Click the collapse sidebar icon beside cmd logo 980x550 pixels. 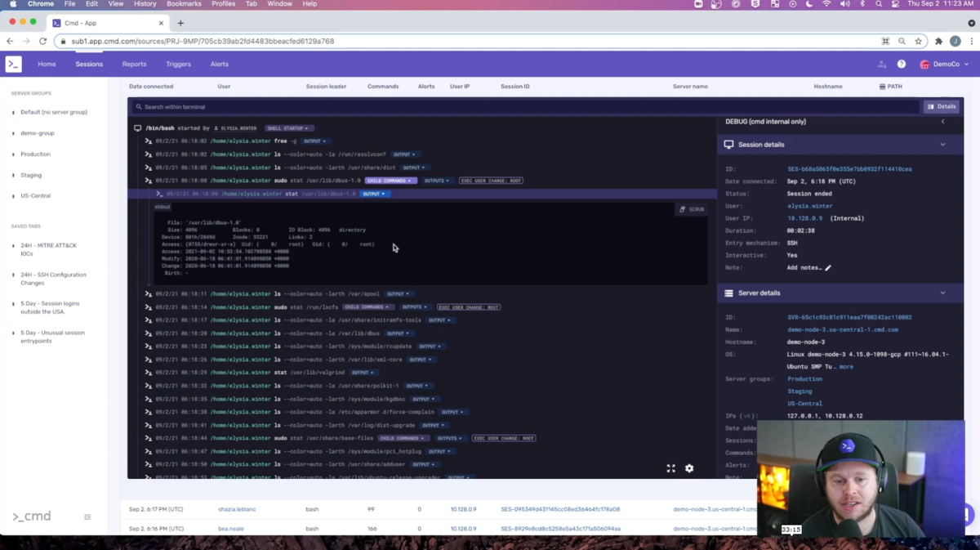(x=87, y=516)
